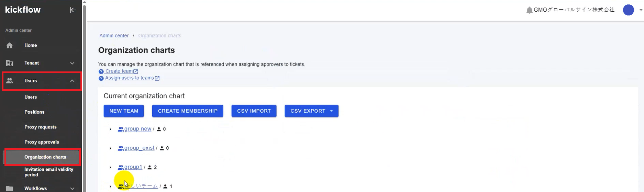
Task: Click the help icon beside Create team
Action: (101, 71)
